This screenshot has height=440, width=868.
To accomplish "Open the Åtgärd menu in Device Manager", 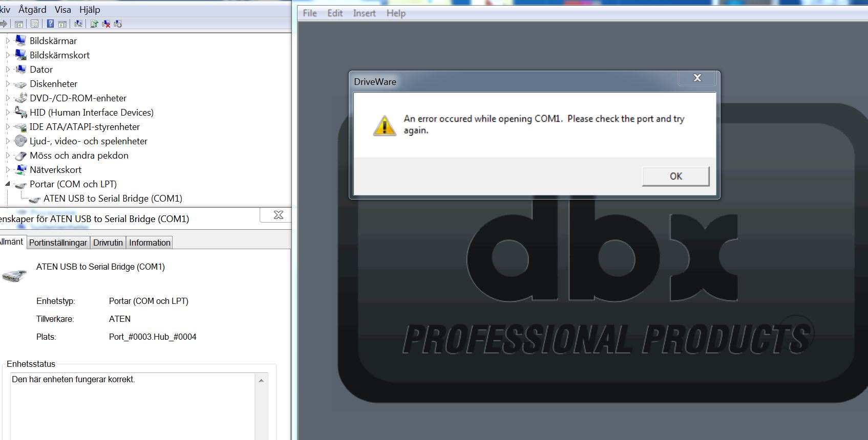I will pos(32,9).
